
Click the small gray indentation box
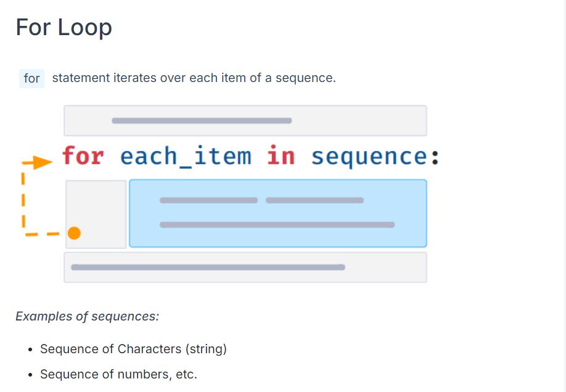(x=96, y=214)
